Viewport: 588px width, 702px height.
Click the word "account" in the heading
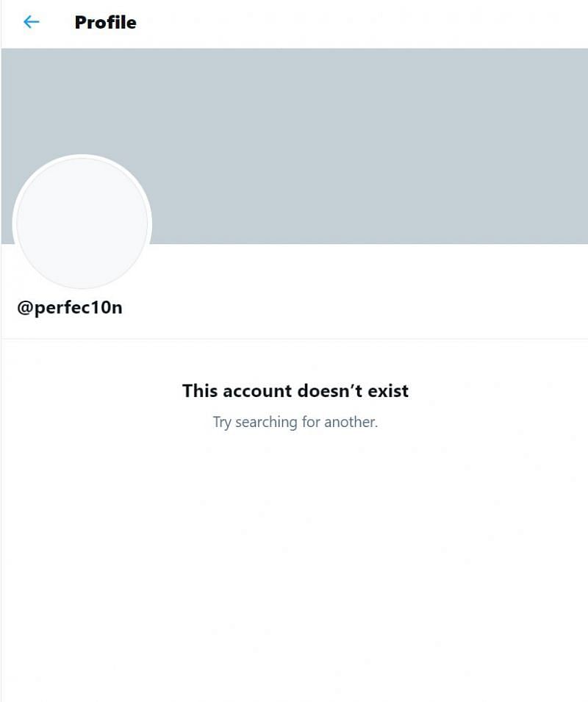pos(257,391)
